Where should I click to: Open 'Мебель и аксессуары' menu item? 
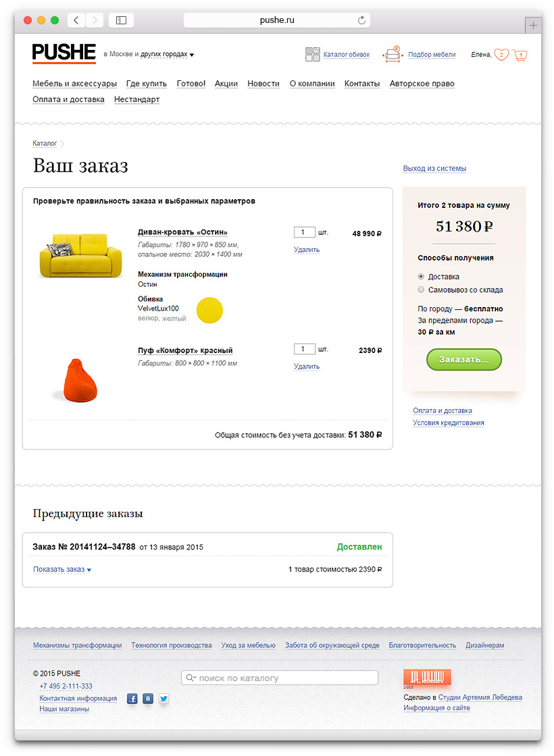click(x=74, y=84)
